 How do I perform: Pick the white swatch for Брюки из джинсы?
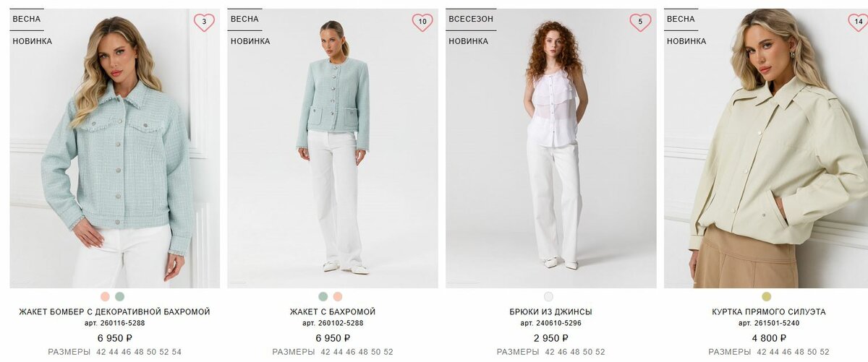coord(548,296)
